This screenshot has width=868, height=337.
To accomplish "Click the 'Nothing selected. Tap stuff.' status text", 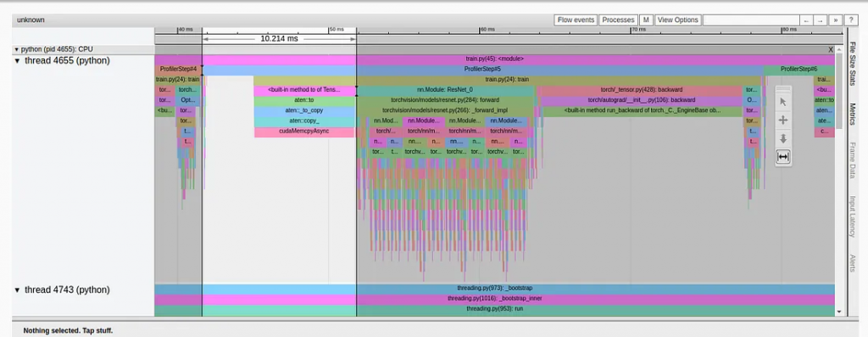I will pos(68,331).
